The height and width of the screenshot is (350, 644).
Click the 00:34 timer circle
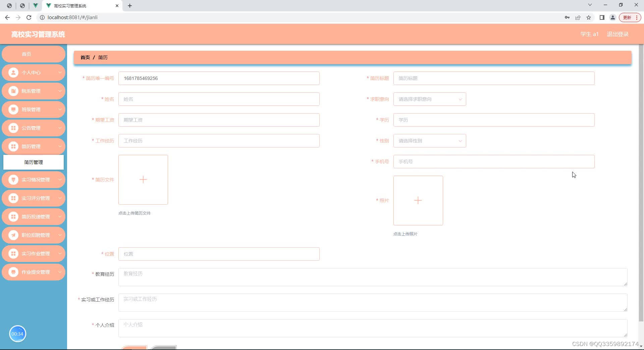click(17, 334)
